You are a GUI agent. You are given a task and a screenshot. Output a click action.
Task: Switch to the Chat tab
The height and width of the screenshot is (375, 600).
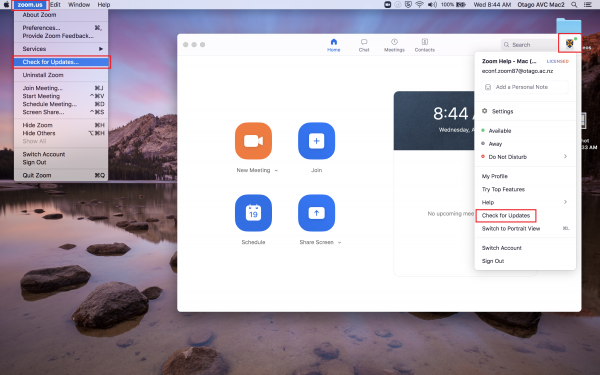tap(364, 45)
